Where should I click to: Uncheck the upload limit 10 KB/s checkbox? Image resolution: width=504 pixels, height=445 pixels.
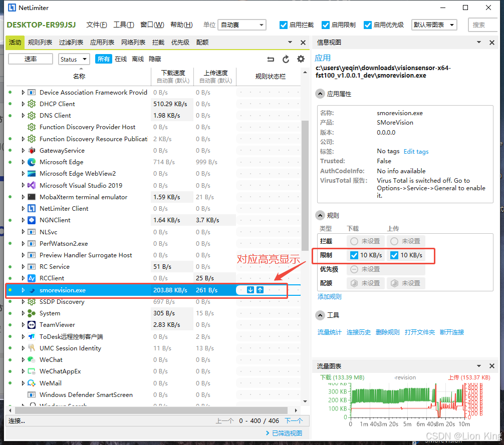click(x=394, y=255)
